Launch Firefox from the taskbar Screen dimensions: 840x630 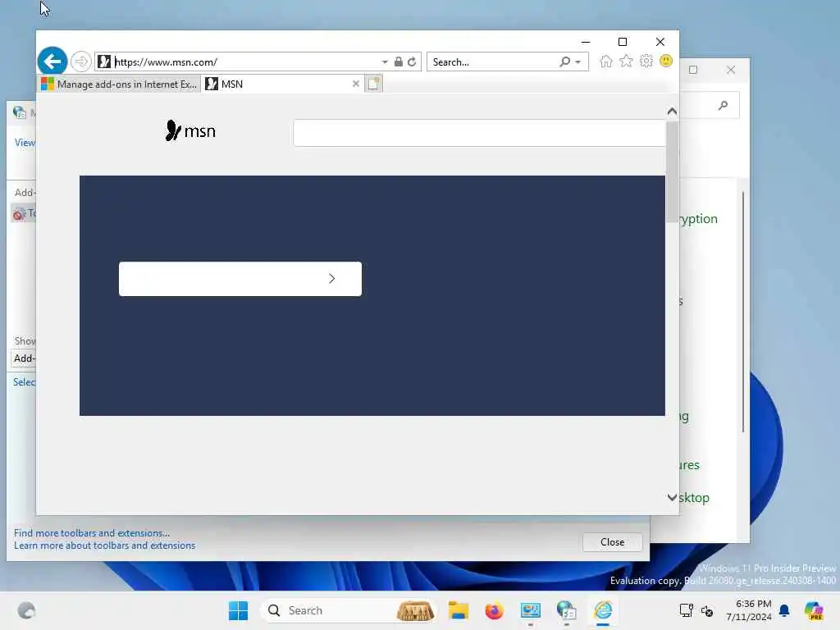(494, 610)
